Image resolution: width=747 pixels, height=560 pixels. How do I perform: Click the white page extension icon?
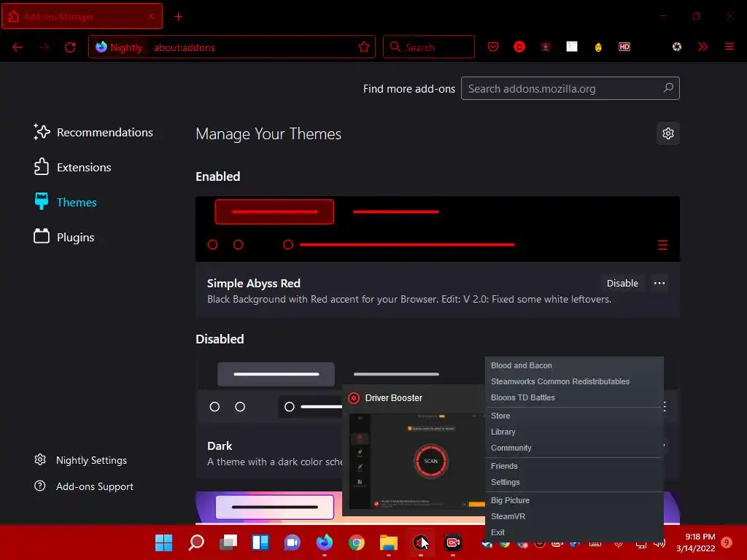tap(572, 47)
